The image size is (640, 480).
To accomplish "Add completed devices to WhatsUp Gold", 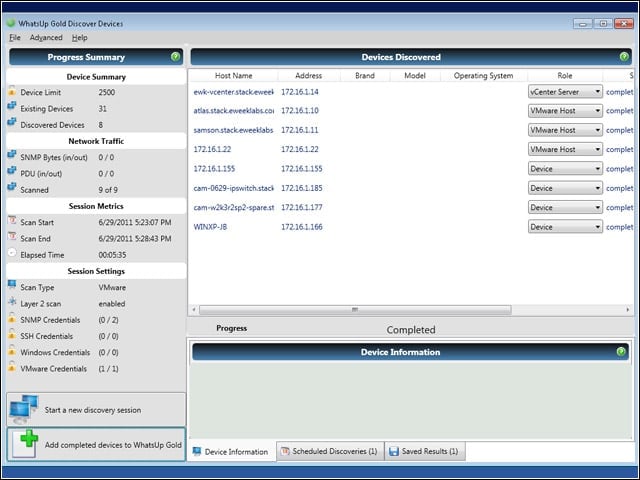I will click(x=96, y=444).
